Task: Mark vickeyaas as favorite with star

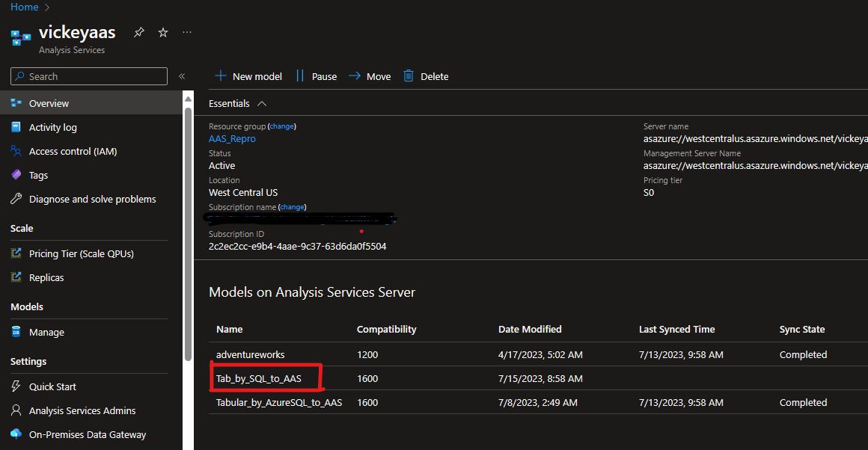Action: 163,33
